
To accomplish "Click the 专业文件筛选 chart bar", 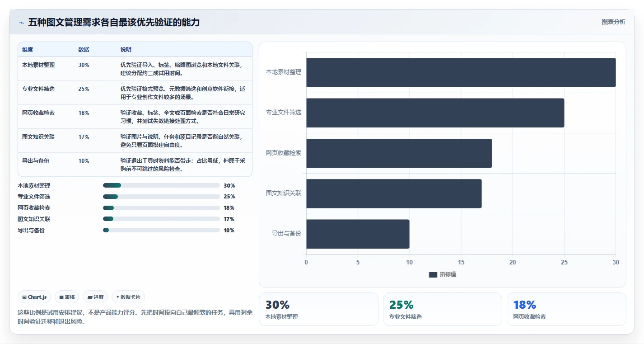I will point(435,113).
